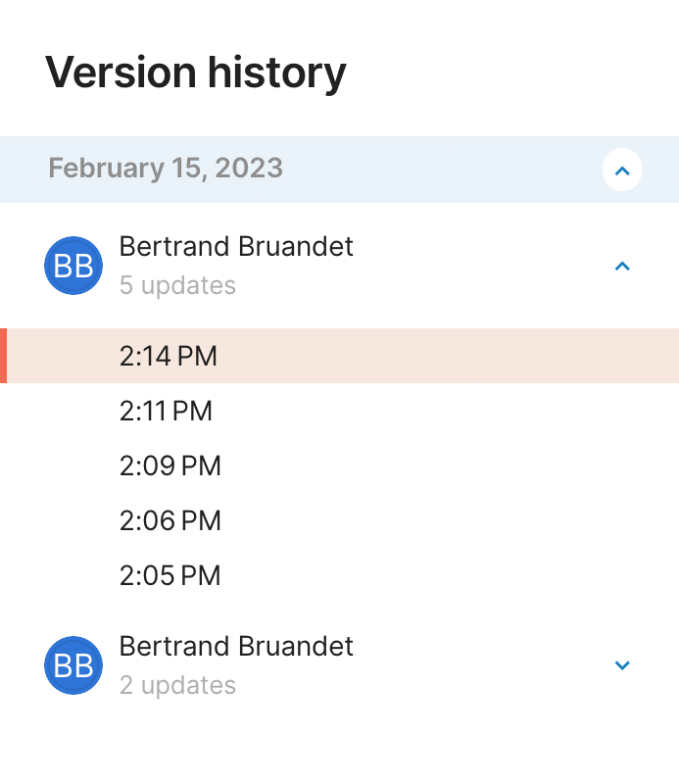This screenshot has height=784, width=679.
Task: Click the collapse arrow inside the blue circle area
Action: (x=622, y=170)
